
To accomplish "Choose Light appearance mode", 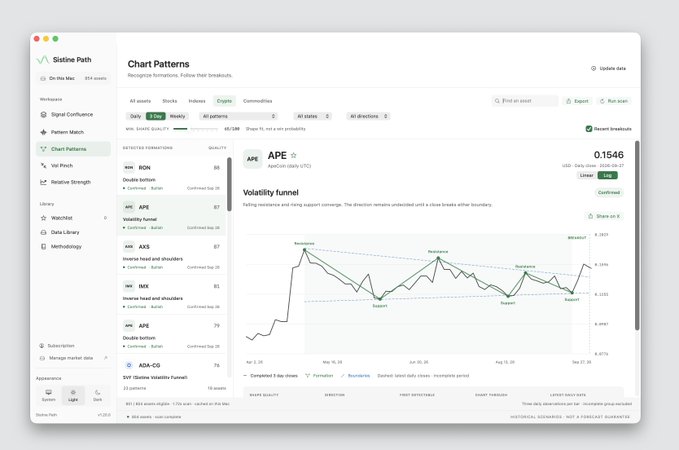I will 73,395.
